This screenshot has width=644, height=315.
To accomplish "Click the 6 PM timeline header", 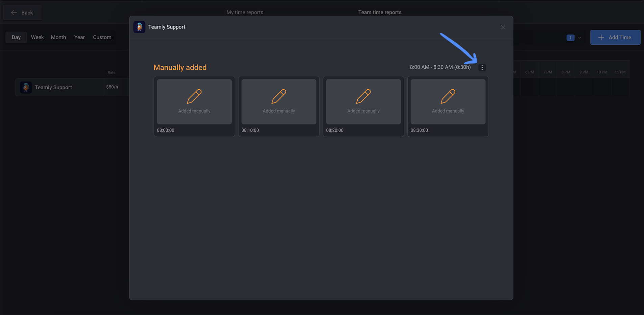I will [x=529, y=72].
